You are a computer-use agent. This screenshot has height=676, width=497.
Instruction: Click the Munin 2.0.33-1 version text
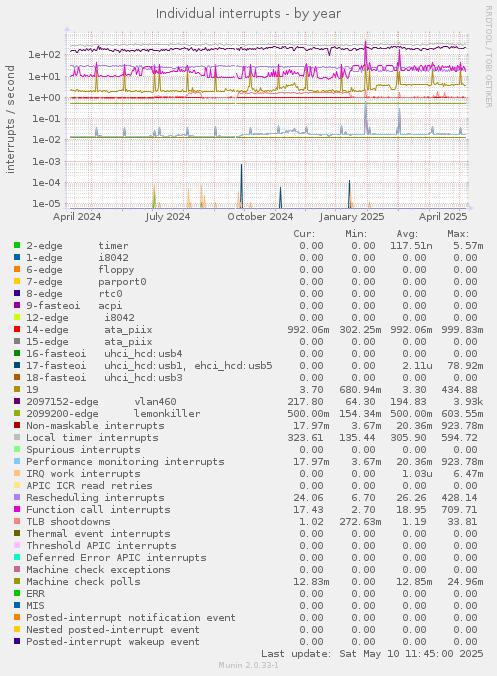point(248,665)
